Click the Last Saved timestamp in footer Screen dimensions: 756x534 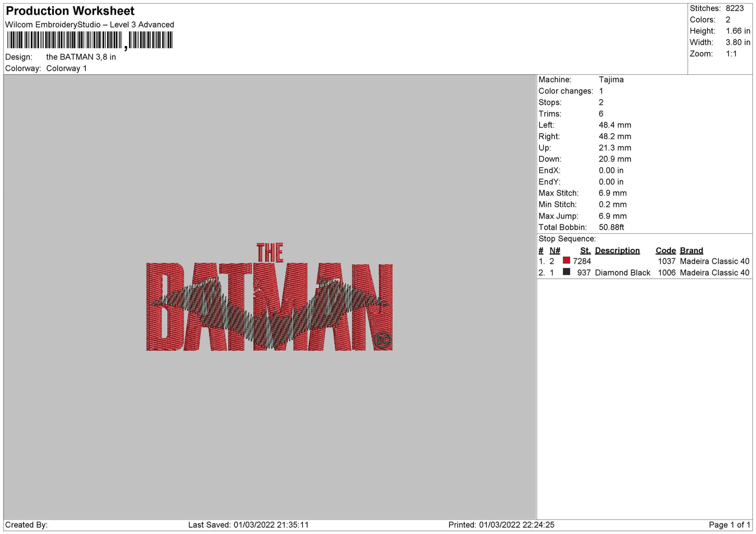248,525
